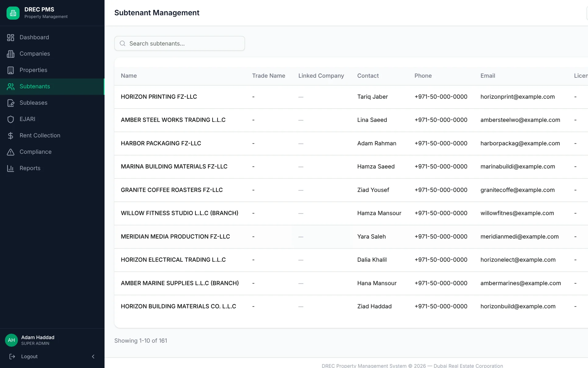Navigate to Subleases

[52, 103]
